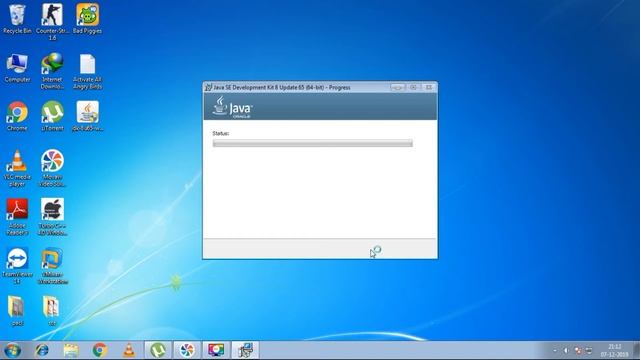This screenshot has height=360, width=640.
Task: Select the Movavi Video Suite shortcut
Action: pos(52,168)
